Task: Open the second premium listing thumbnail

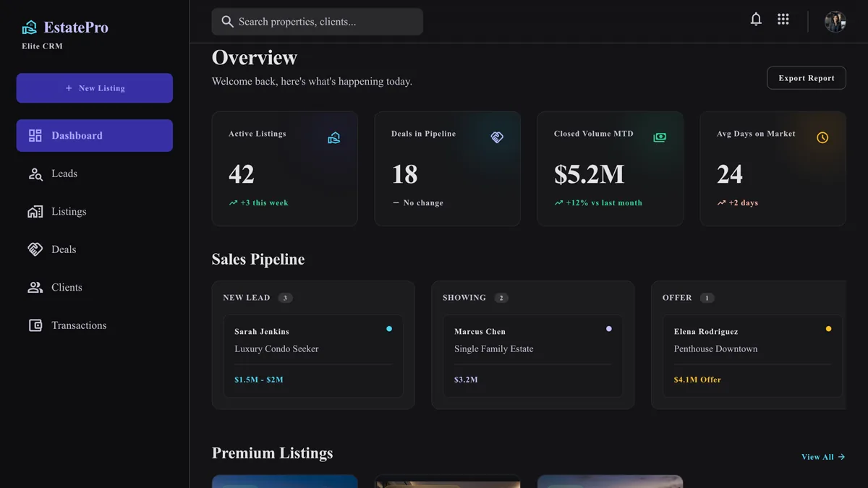Action: (x=448, y=481)
